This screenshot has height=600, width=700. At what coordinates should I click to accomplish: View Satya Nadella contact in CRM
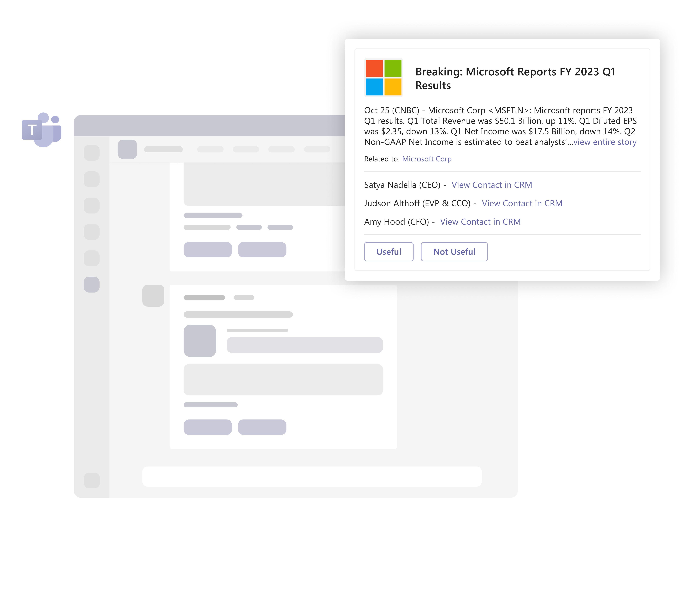pos(492,185)
